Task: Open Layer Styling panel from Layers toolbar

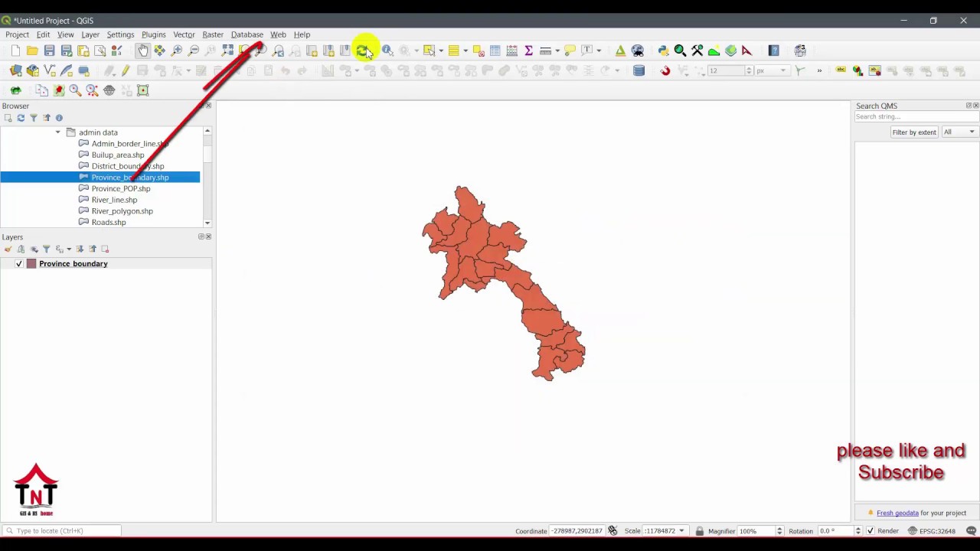Action: coord(8,249)
